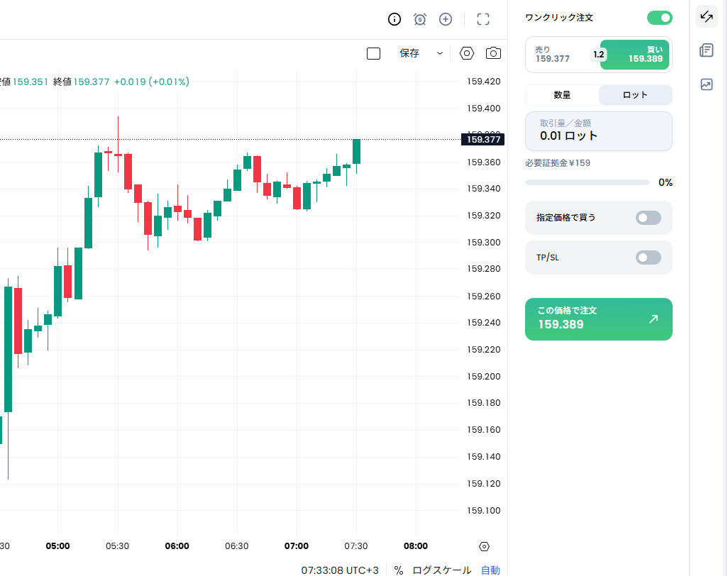
Task: Select the ロット tab
Action: click(634, 95)
